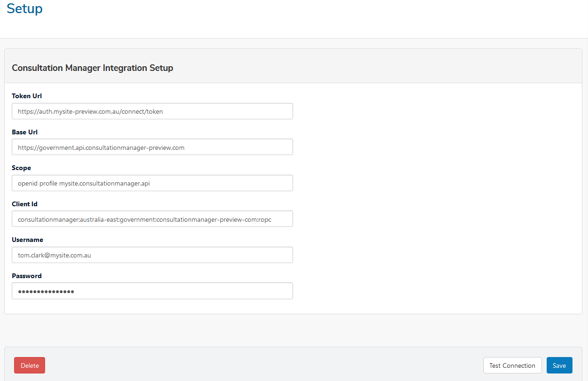Click the Scope label
The height and width of the screenshot is (381, 588).
21,168
